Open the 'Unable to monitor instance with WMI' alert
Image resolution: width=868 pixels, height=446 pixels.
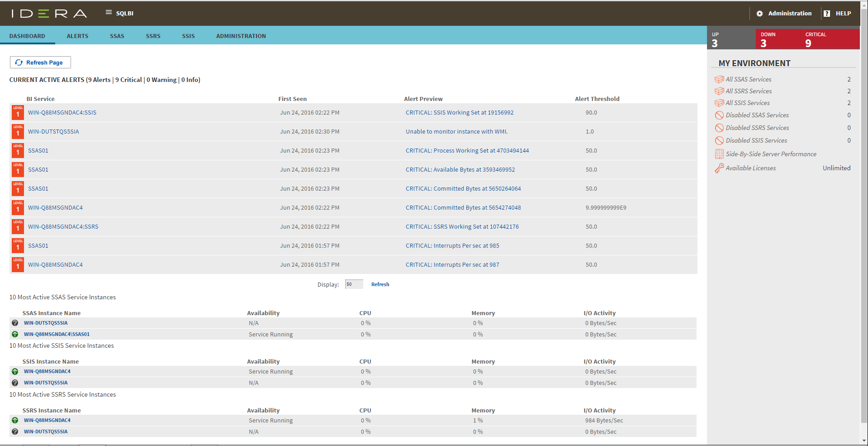click(x=456, y=132)
